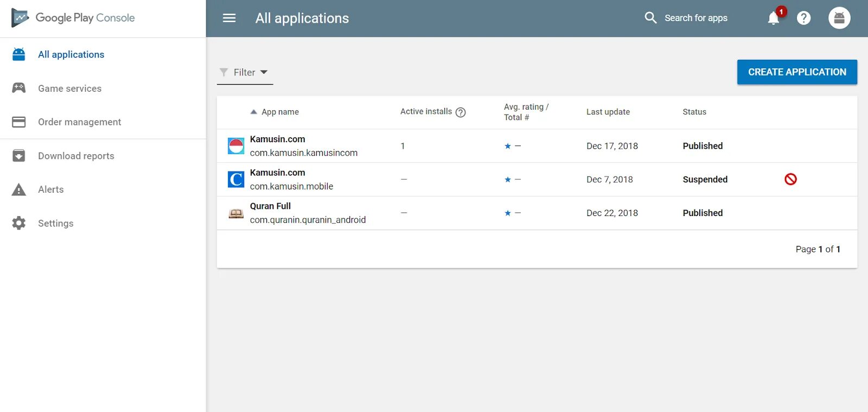Select Game services in sidebar
Screen dimensions: 868x412
coord(69,88)
